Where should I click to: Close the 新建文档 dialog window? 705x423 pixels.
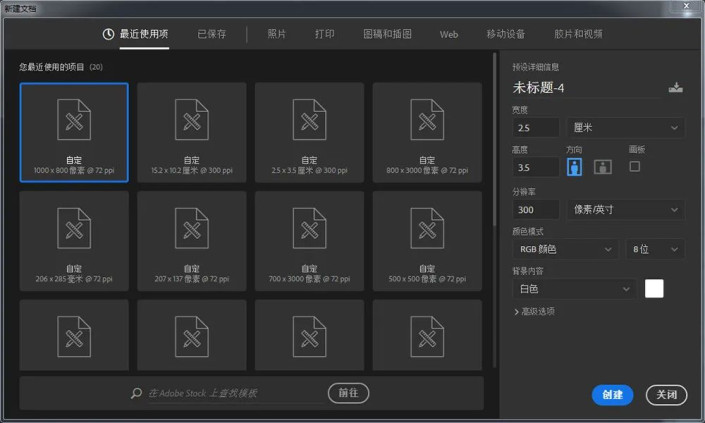coord(686,6)
